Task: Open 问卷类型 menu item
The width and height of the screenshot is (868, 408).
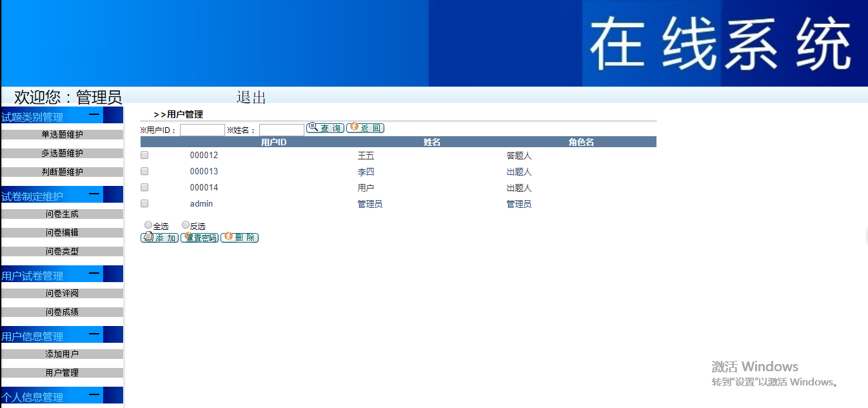Action: pyautogui.click(x=62, y=251)
